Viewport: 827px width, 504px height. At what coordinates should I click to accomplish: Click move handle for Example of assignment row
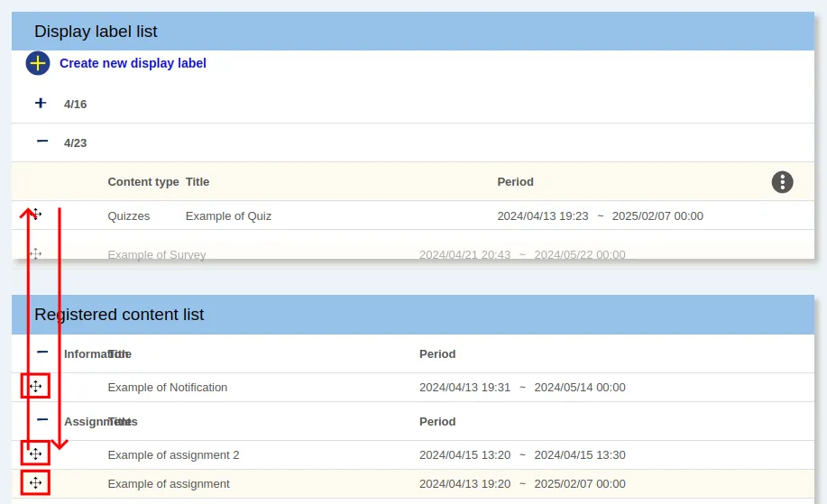tap(35, 483)
